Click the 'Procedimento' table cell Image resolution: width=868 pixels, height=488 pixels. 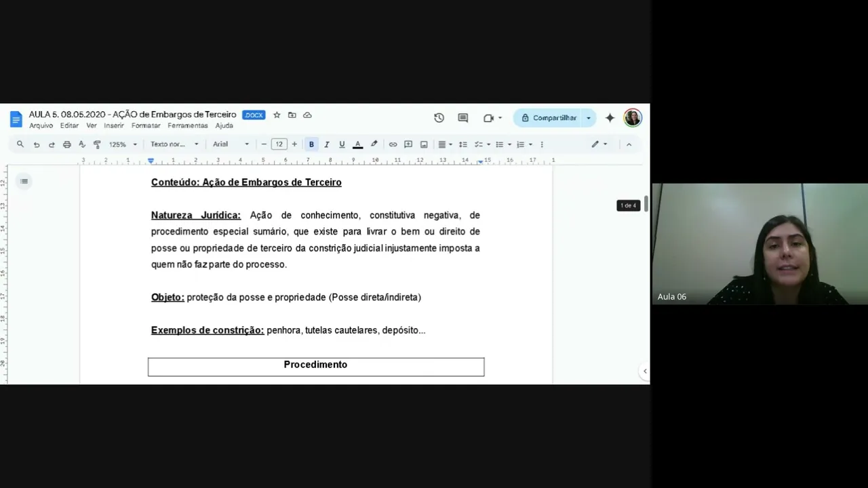point(316,367)
